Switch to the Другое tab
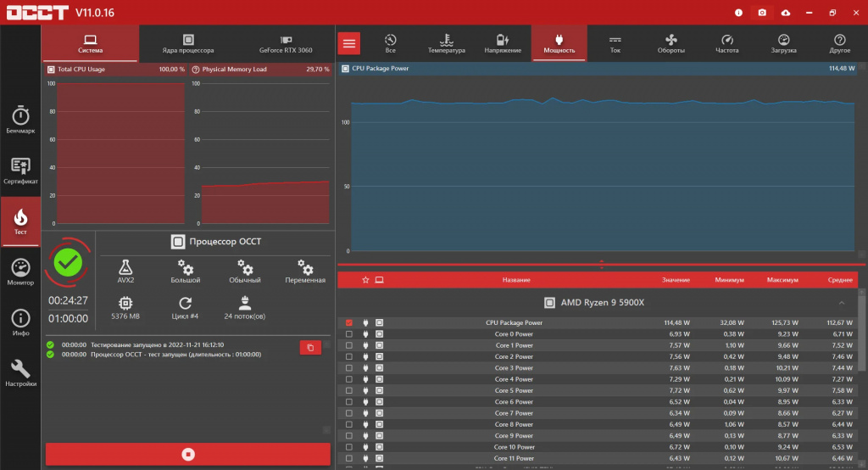This screenshot has height=470, width=868. point(840,43)
